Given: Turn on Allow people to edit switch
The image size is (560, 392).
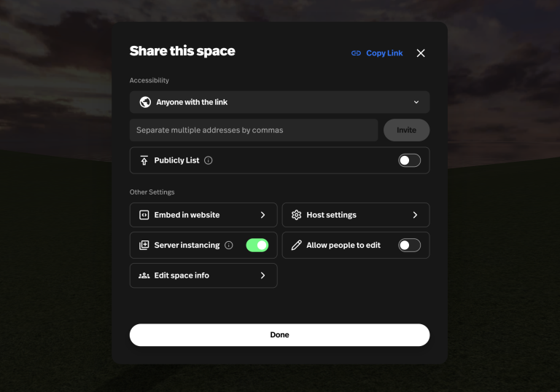Looking at the screenshot, I should coord(409,246).
